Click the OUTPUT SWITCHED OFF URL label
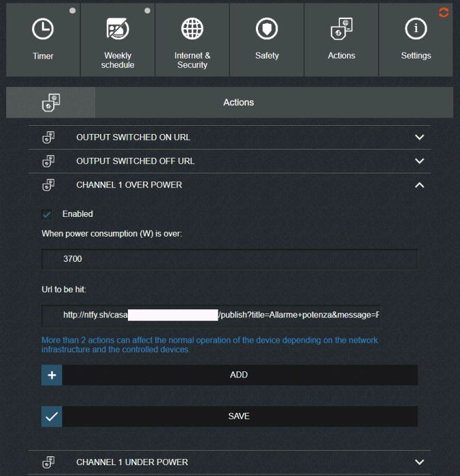 (x=135, y=161)
